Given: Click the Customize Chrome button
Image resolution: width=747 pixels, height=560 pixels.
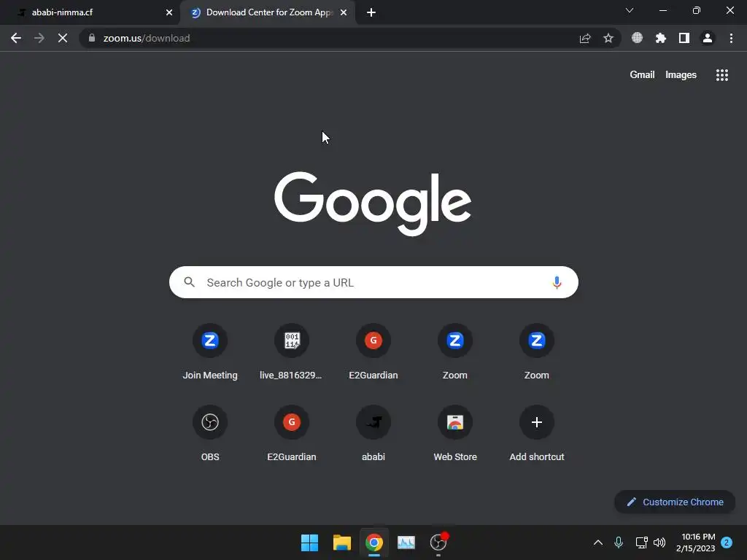Looking at the screenshot, I should [675, 502].
